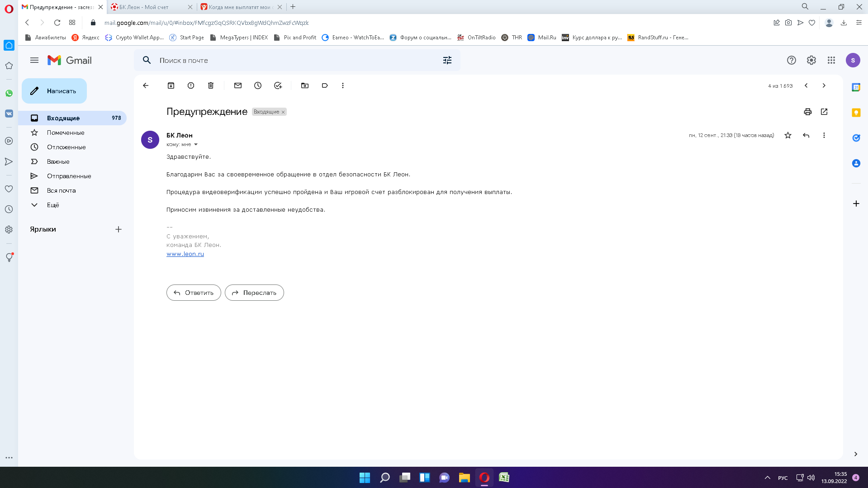Open search filter options

coord(447,60)
